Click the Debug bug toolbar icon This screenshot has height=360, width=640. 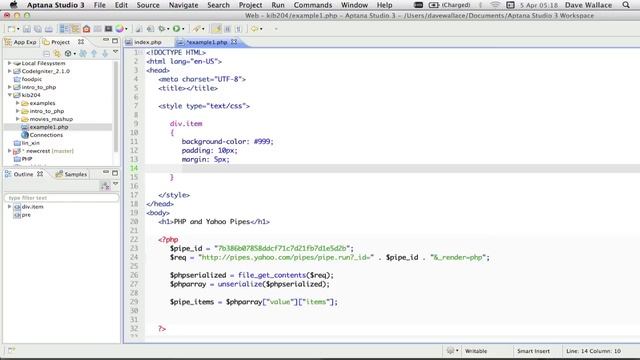coord(162,29)
